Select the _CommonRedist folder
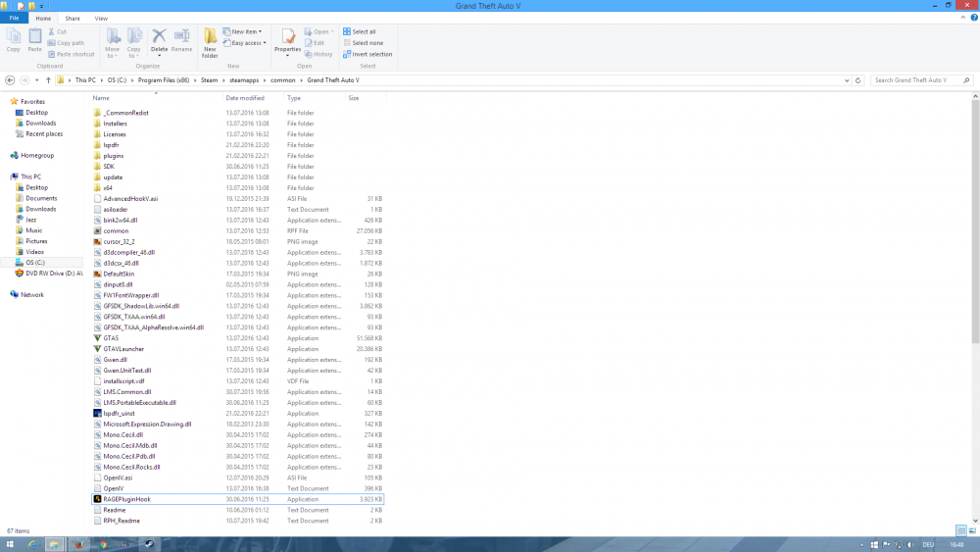Screen dimensions: 980x552 pos(125,113)
